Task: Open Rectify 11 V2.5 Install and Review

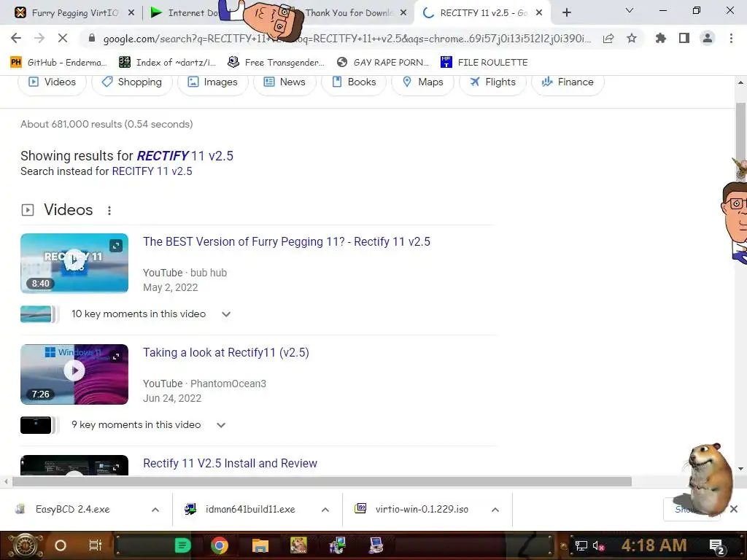Action: 230,463
